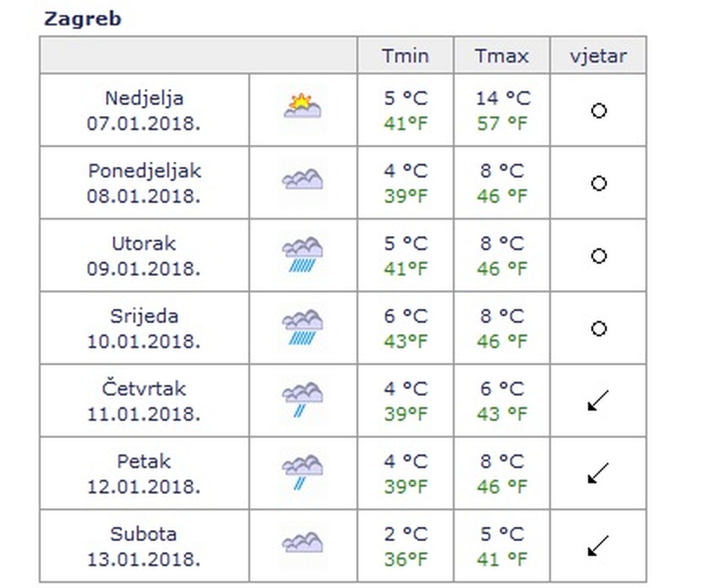Click the calm wind circle for Nedjelja
The image size is (703, 588).
pos(599,111)
